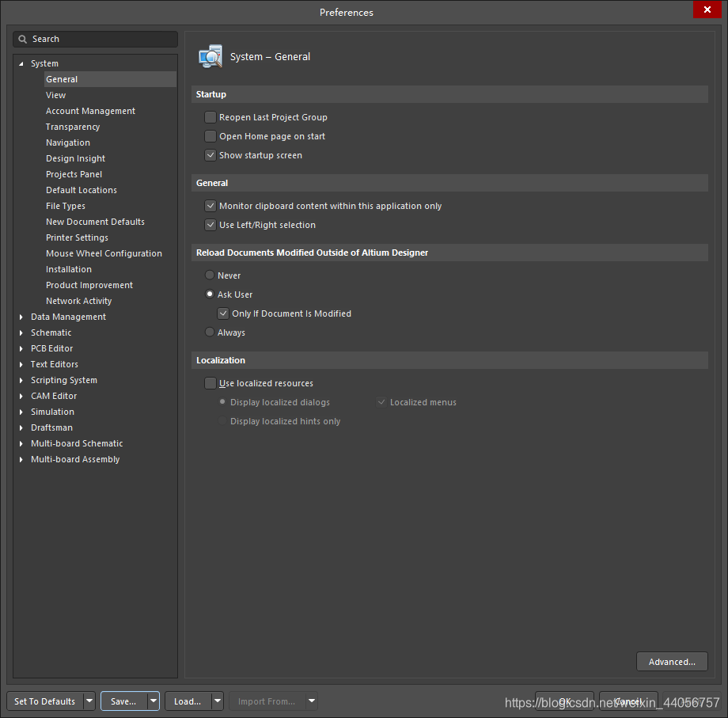
Task: Click the search magnifier icon
Action: coord(22,39)
